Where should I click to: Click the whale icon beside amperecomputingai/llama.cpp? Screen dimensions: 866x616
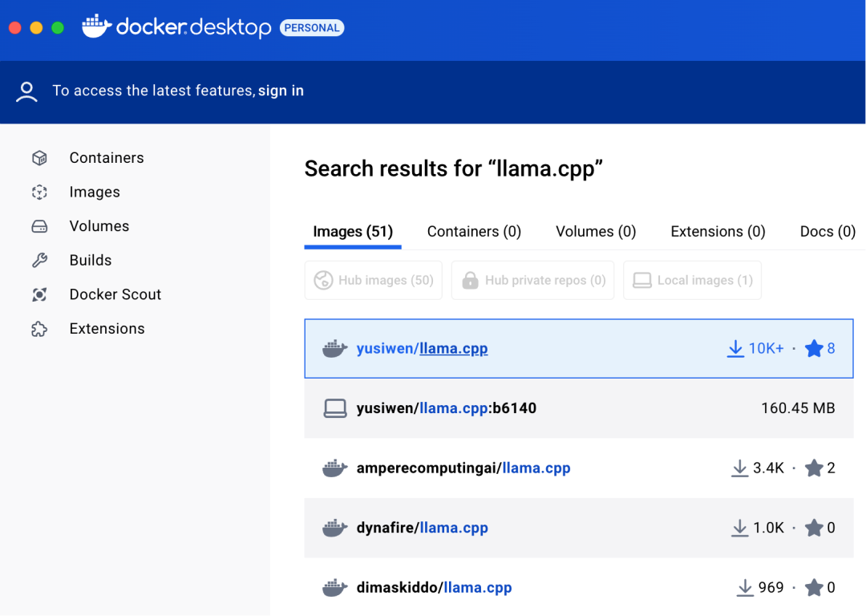pos(334,468)
